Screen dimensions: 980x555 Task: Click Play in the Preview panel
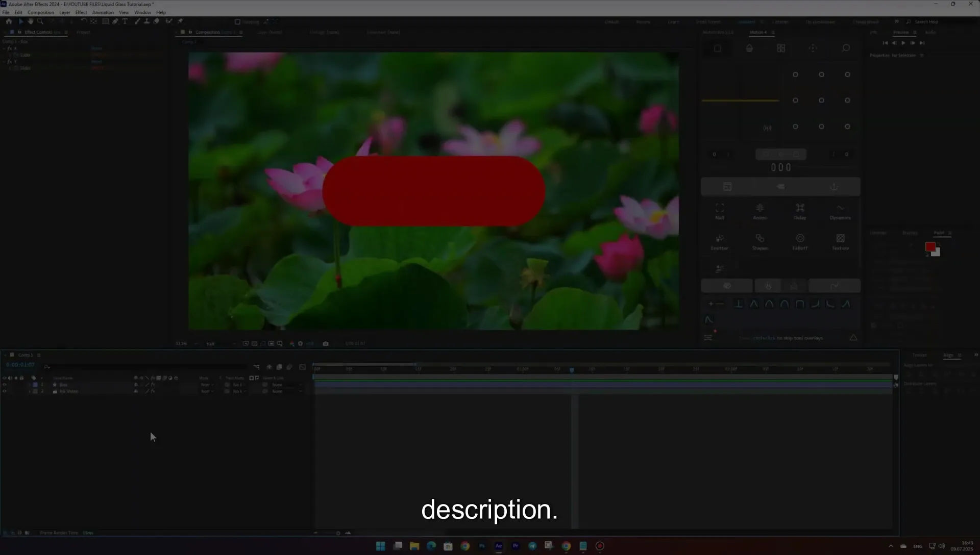(x=903, y=43)
